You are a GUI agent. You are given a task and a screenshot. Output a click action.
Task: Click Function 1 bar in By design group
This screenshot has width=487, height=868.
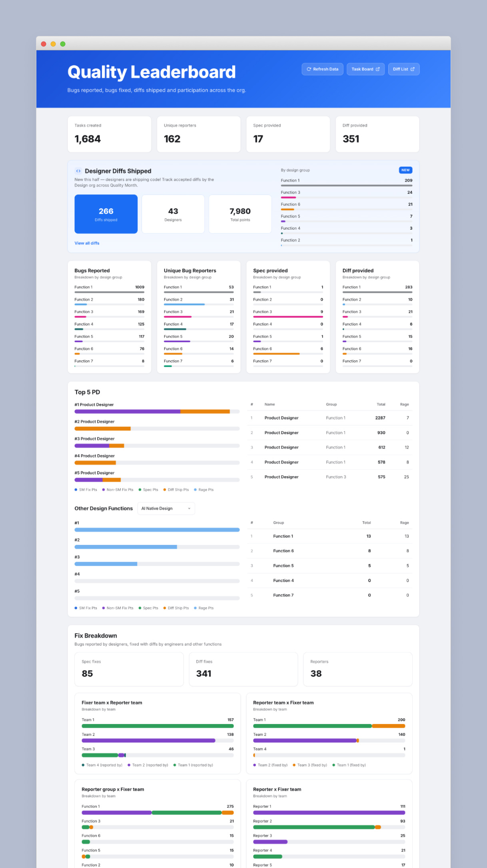[347, 186]
